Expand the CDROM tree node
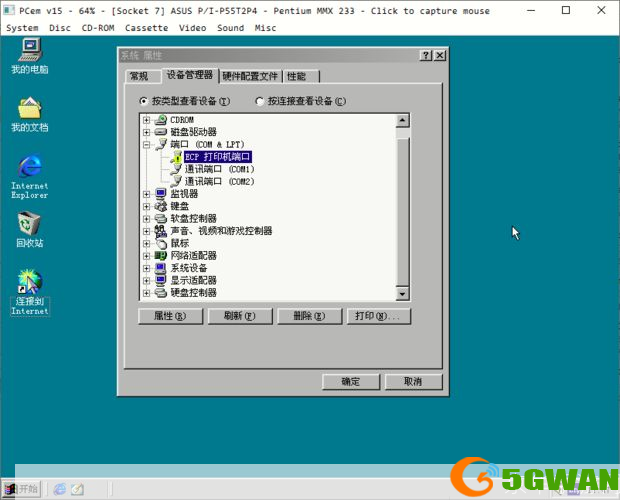 (x=147, y=120)
